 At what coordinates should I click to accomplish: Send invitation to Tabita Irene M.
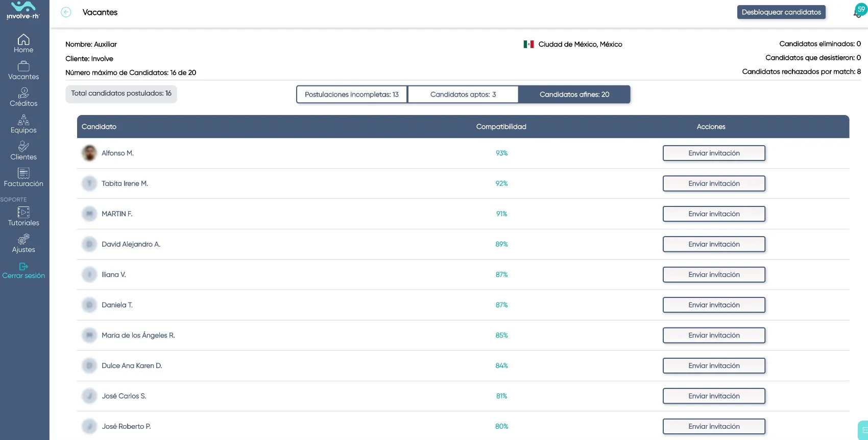coord(714,183)
